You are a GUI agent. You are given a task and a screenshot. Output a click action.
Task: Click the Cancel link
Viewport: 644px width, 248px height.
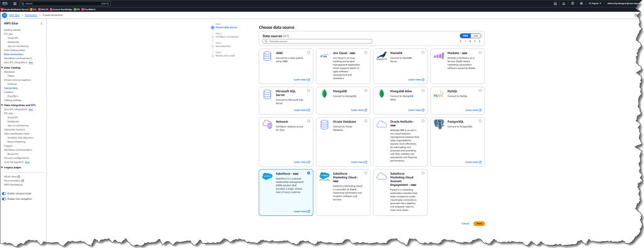coord(465,224)
